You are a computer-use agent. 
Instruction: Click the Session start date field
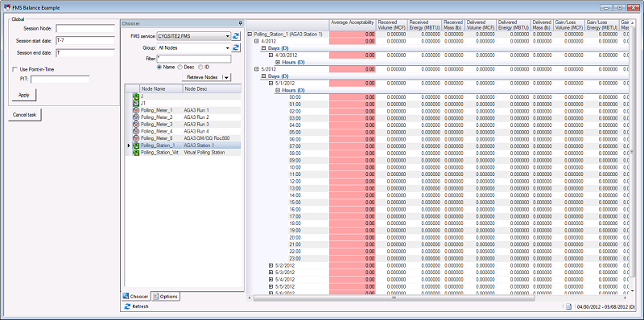point(85,41)
